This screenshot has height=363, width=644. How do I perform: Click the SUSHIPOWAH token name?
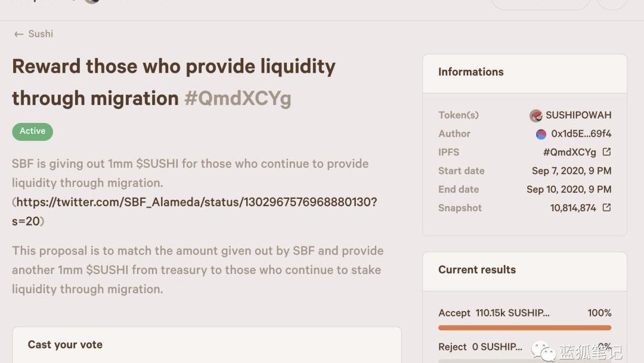point(578,115)
